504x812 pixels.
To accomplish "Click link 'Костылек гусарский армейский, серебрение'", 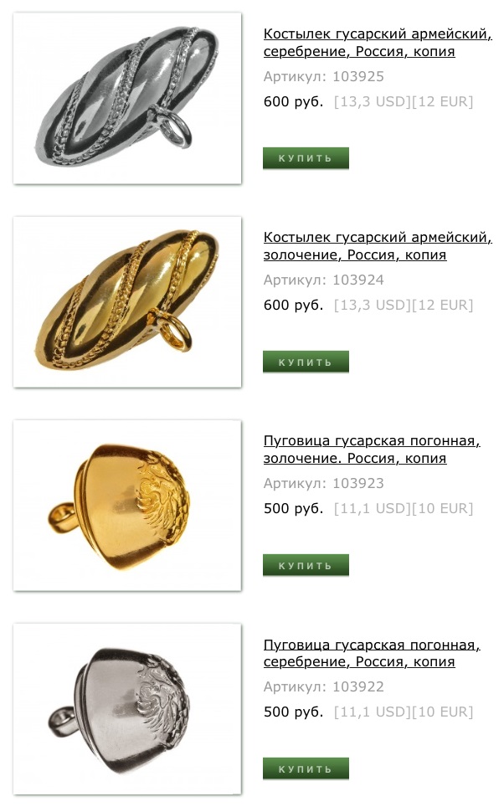I will (378, 43).
